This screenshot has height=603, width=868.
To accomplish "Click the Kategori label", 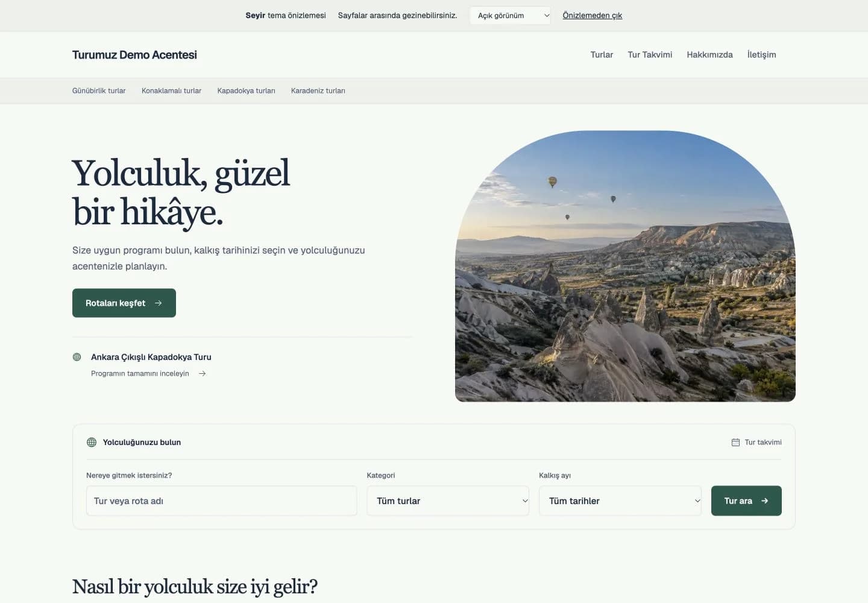I will [x=381, y=475].
